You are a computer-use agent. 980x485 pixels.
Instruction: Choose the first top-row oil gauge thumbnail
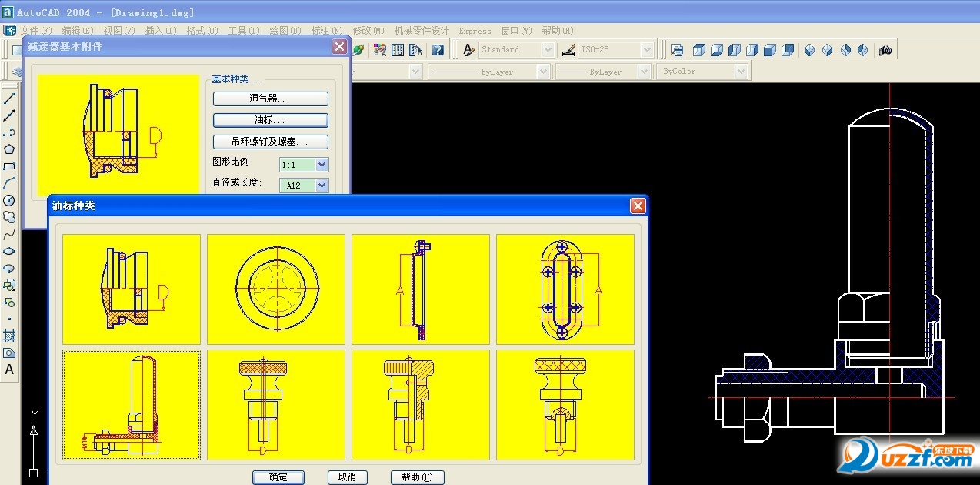pyautogui.click(x=132, y=289)
